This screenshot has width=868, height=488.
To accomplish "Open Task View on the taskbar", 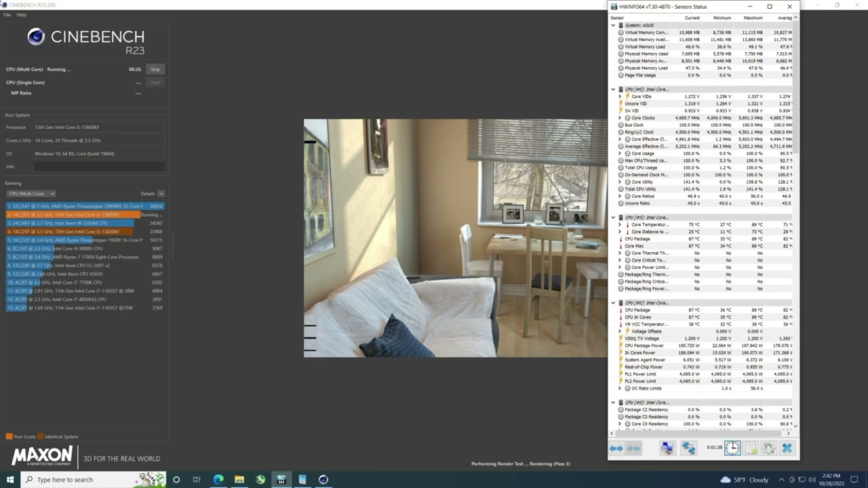I will coord(197,479).
